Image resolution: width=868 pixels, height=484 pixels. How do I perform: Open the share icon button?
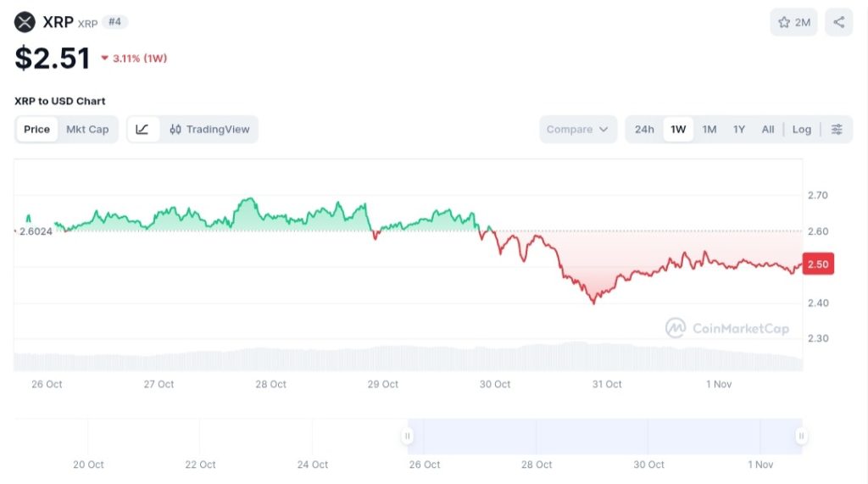click(838, 22)
